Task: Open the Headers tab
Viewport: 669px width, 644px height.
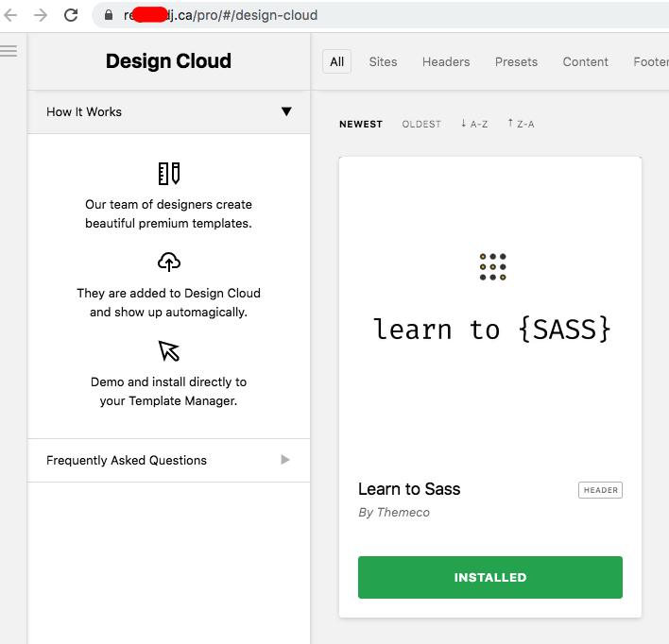Action: pos(446,61)
